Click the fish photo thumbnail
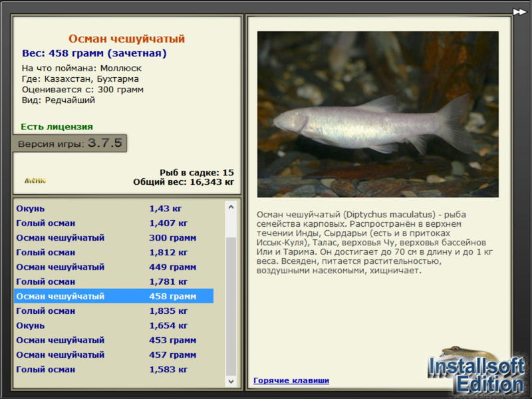Image resolution: width=532 pixels, height=399 pixels. point(378,114)
